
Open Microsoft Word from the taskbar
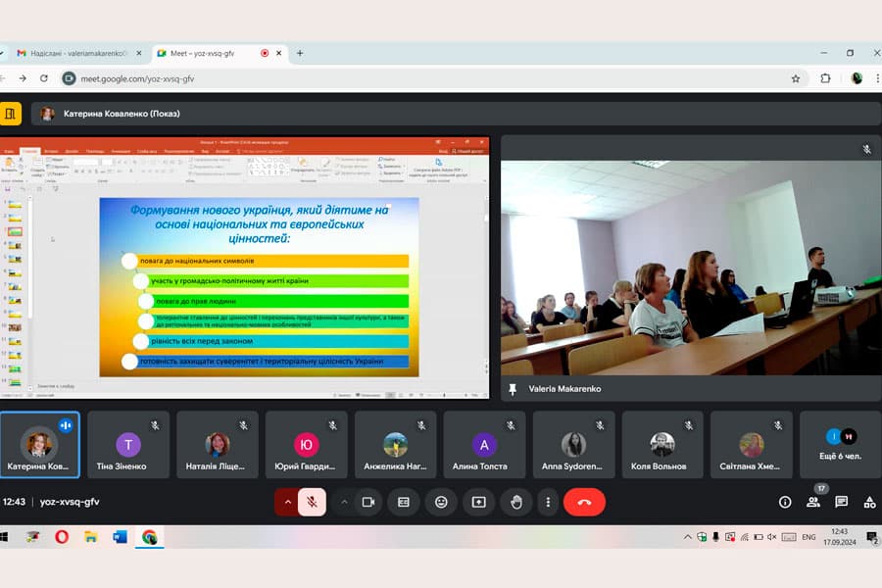120,537
